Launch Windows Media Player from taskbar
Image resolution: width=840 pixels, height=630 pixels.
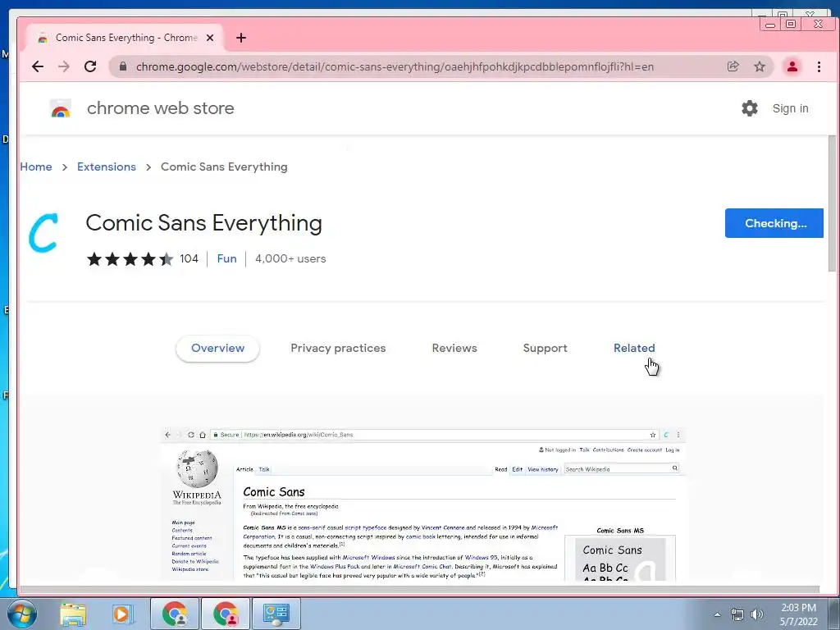tap(122, 614)
